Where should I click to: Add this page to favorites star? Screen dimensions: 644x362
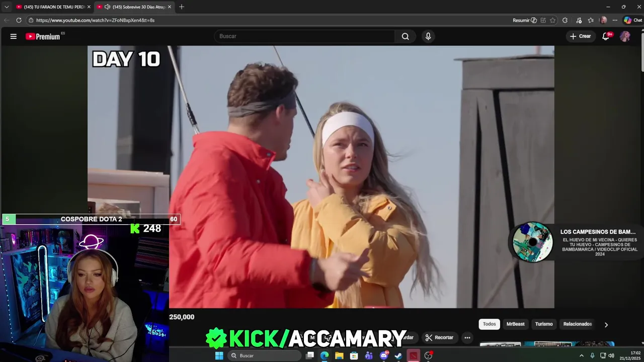point(552,20)
